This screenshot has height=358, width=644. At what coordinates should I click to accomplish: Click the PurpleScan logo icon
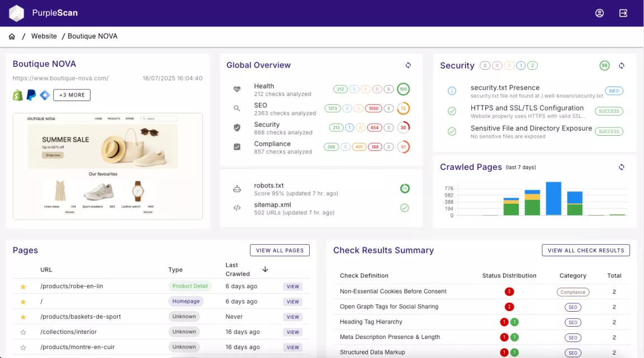[17, 13]
